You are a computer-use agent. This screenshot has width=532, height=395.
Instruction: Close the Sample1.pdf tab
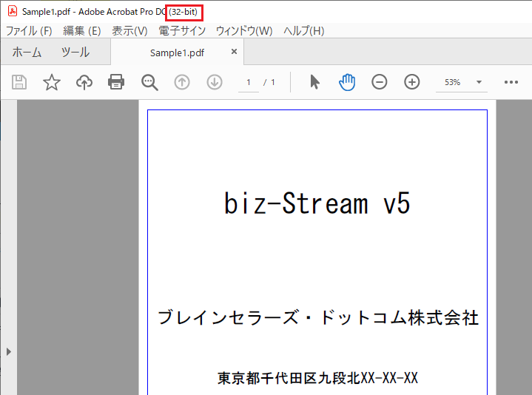(x=234, y=52)
